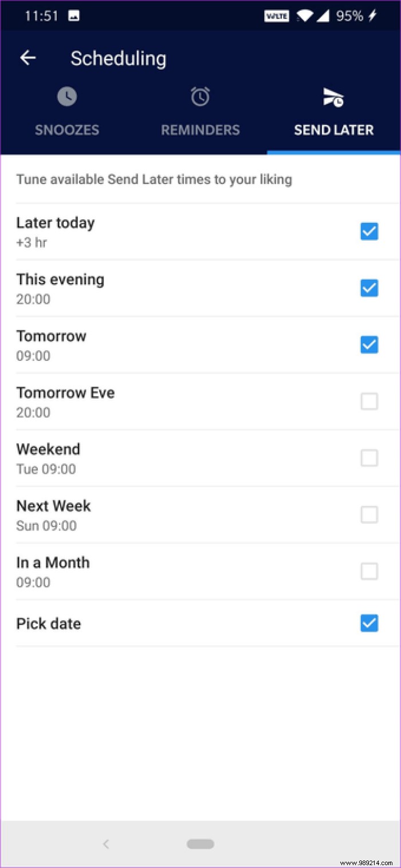Select the Tomorrow 09:00 row
This screenshot has height=868, width=401.
pos(172,344)
